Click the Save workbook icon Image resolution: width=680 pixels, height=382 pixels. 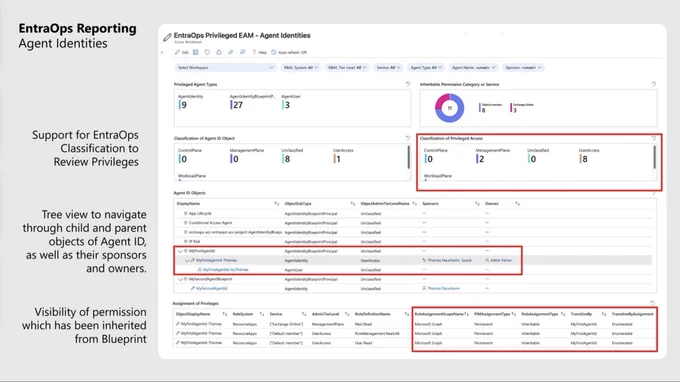click(x=196, y=52)
